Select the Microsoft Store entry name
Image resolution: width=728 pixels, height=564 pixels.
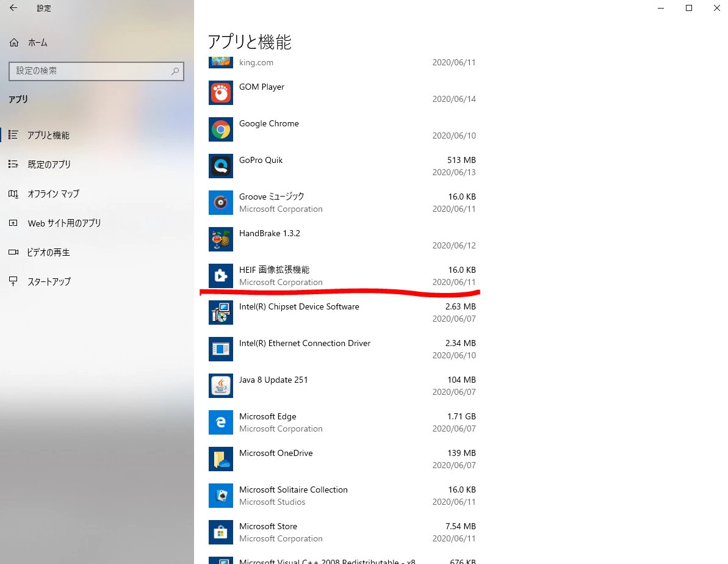pyautogui.click(x=268, y=526)
